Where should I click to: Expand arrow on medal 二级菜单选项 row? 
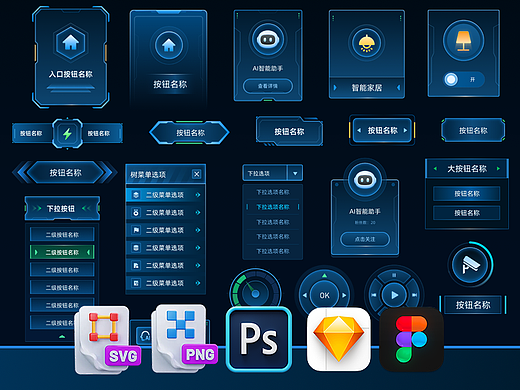(198, 212)
